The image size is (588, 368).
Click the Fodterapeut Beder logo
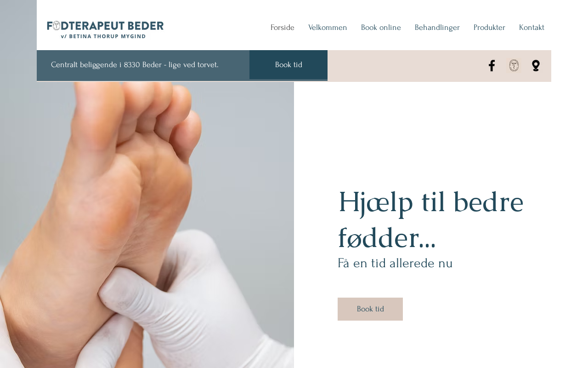click(x=105, y=29)
